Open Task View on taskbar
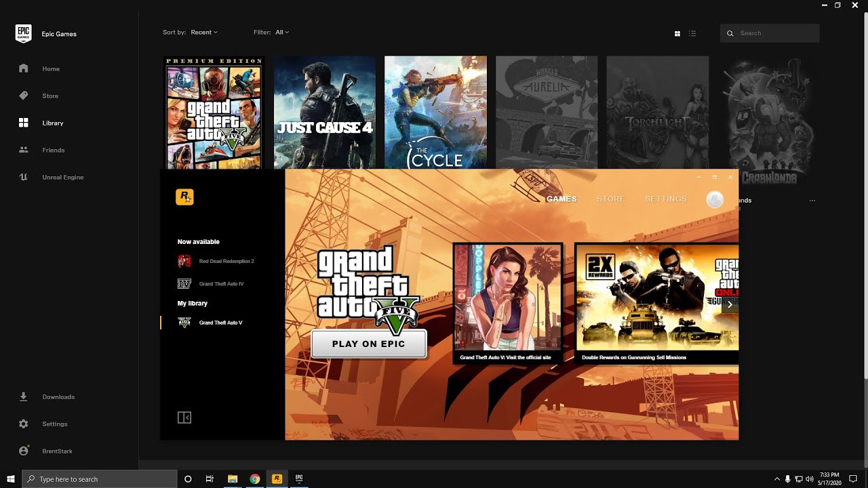 click(210, 479)
